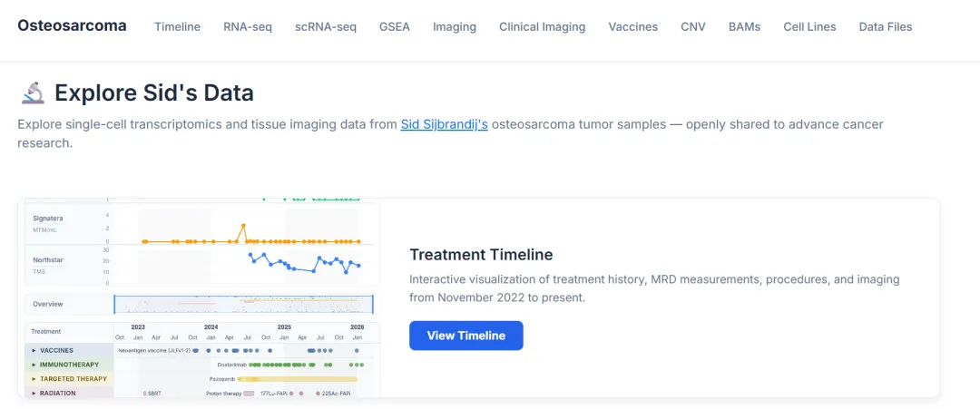The height and width of the screenshot is (409, 980).
Task: Follow the Sid Sijbrandij's hyperlink
Action: 445,124
